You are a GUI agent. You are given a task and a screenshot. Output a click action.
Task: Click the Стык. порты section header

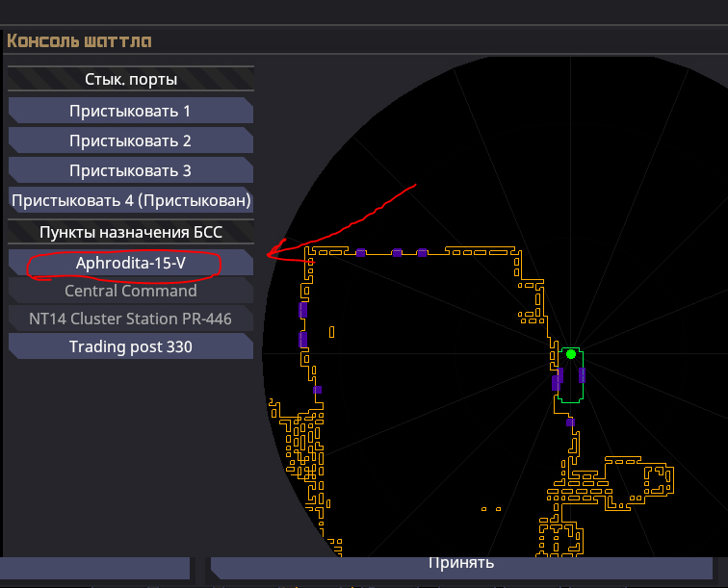pos(130,79)
